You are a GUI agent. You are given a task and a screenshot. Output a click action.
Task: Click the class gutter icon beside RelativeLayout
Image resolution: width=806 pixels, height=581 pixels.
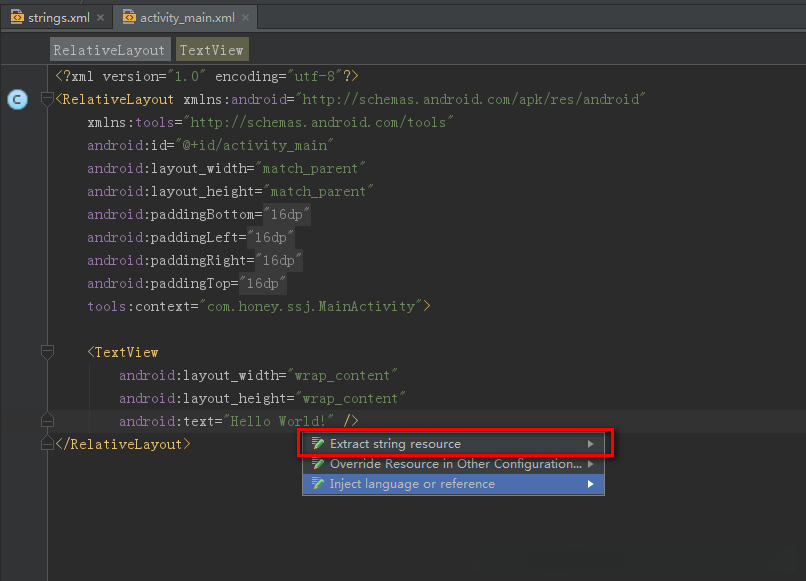click(17, 99)
